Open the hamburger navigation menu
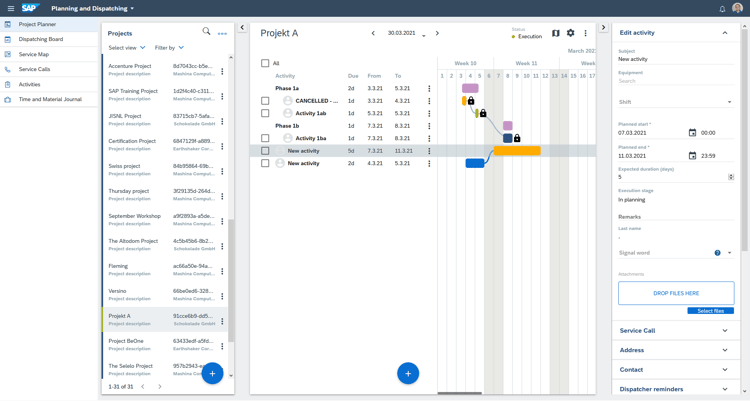Screen dimensions: 750x401 (x=11, y=8)
